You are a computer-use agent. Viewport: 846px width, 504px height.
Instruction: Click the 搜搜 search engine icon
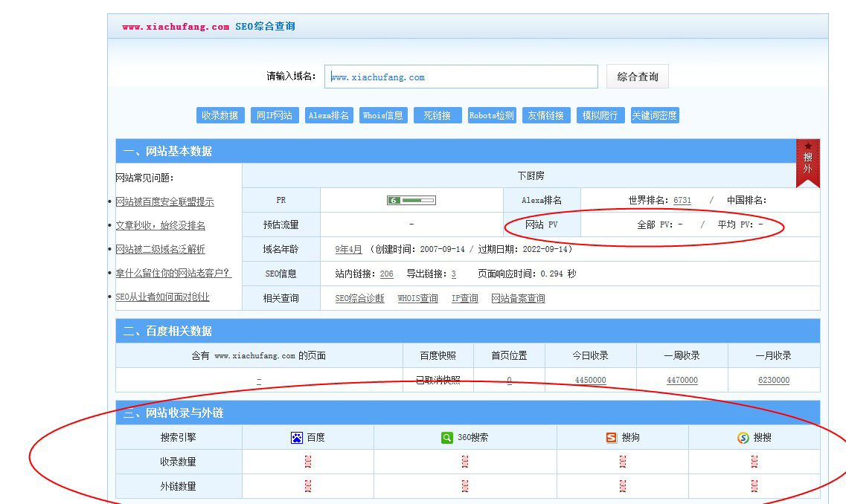743,438
